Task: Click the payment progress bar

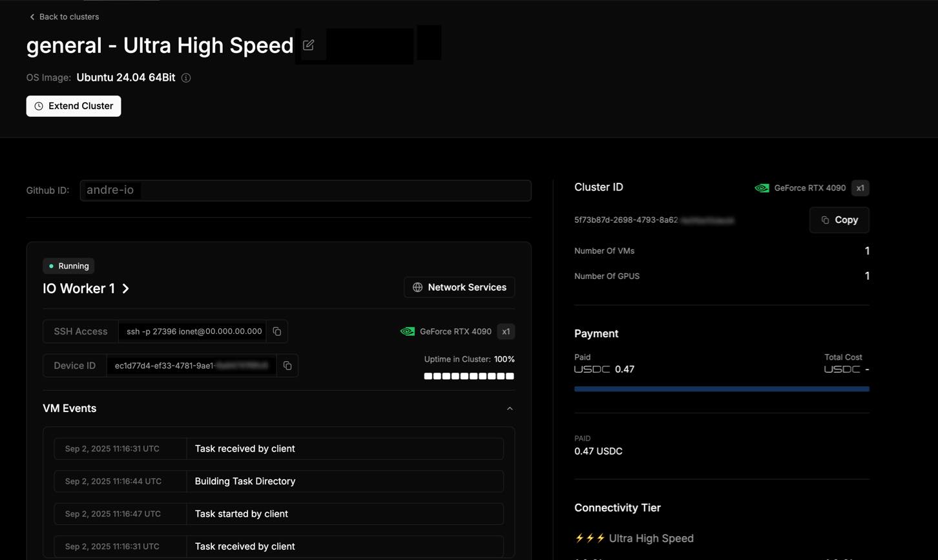Action: pyautogui.click(x=722, y=389)
